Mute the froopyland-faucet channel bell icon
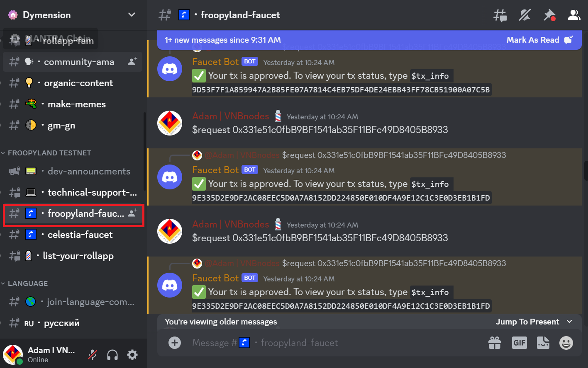Screen dimensions: 588x368 [x=525, y=15]
